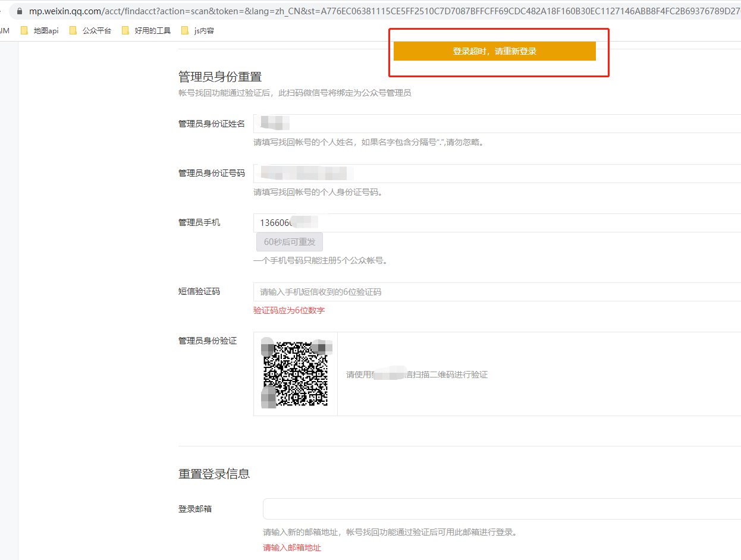Open the 公众平台 bookmark folder
Viewport: 741px width, 560px height.
[x=90, y=30]
